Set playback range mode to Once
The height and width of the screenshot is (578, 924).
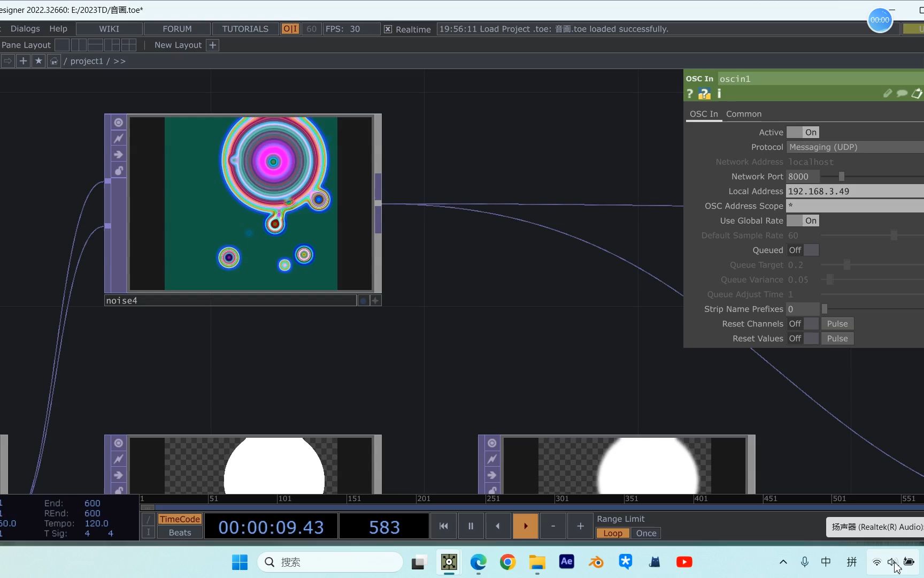coord(646,533)
